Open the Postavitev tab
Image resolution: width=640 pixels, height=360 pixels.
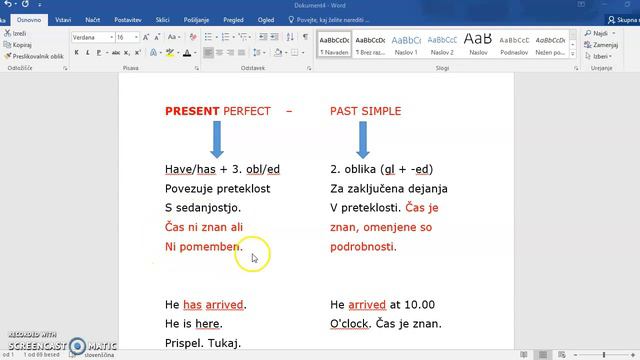[128, 20]
